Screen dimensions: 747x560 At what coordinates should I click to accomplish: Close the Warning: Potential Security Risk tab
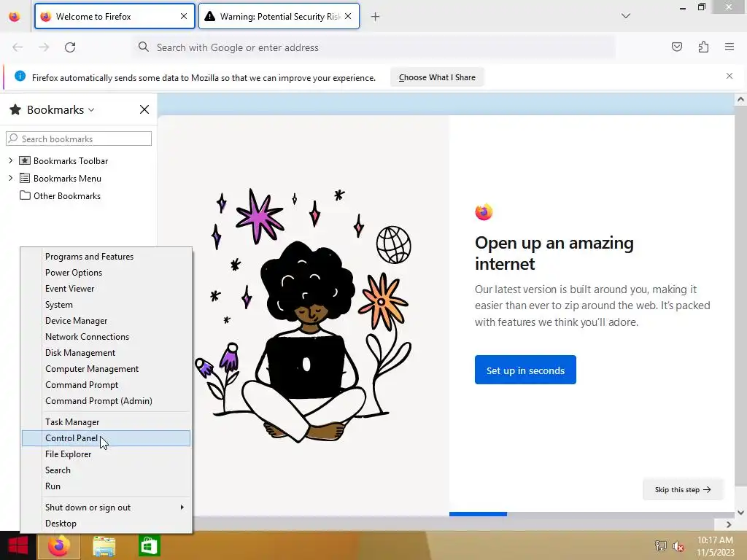(348, 16)
